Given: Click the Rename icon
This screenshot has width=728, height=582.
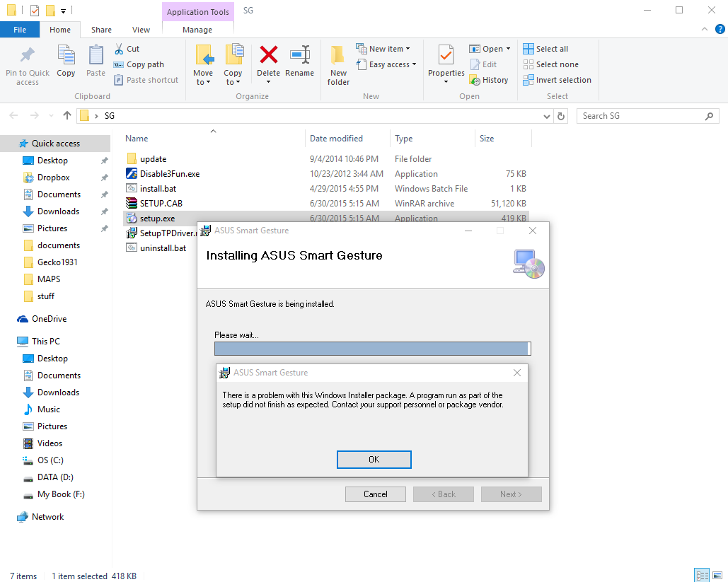Looking at the screenshot, I should click(x=299, y=54).
